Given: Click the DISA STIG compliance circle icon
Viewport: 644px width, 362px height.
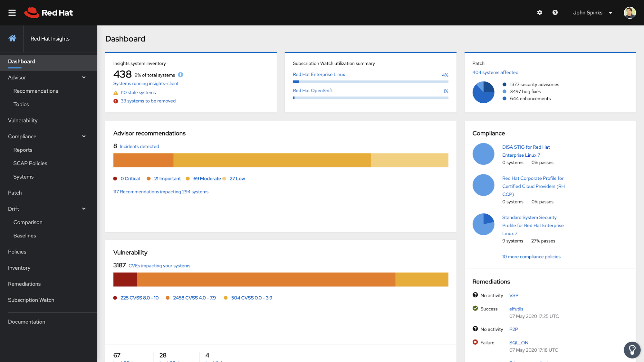Looking at the screenshot, I should pos(484,154).
